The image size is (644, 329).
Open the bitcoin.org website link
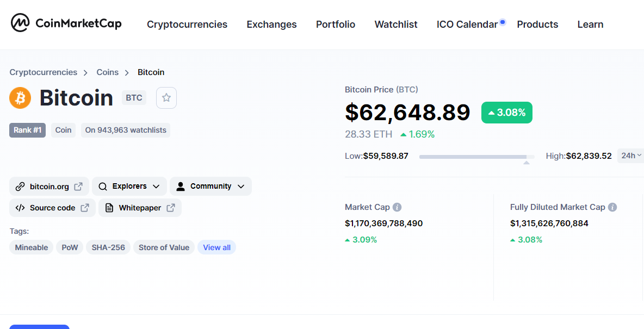(x=49, y=187)
